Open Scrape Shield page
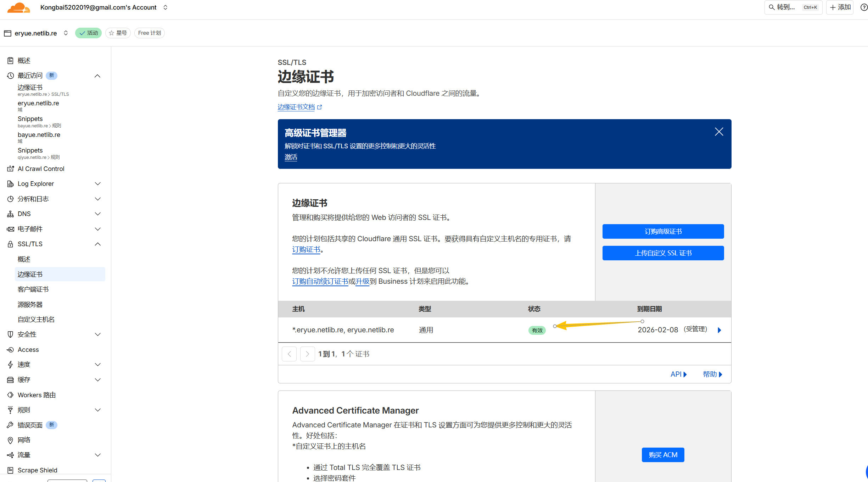 (x=37, y=470)
